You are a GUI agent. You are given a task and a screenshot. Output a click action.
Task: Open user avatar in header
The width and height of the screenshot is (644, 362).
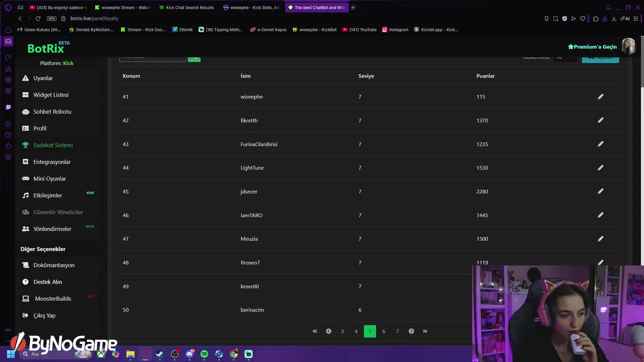(x=628, y=46)
